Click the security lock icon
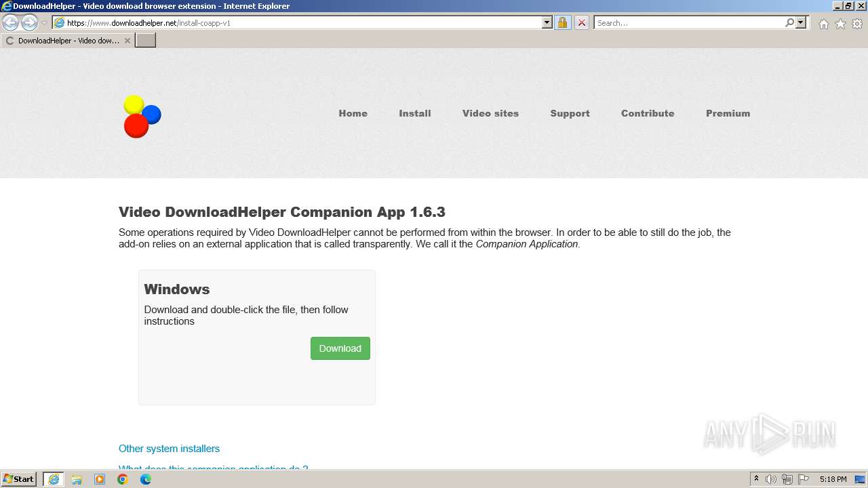Image resolution: width=868 pixels, height=488 pixels. tap(562, 22)
